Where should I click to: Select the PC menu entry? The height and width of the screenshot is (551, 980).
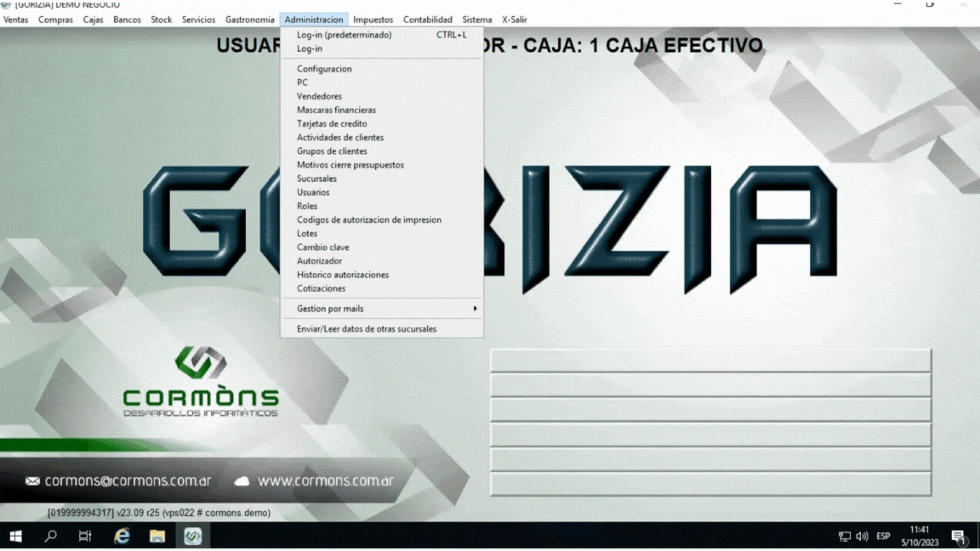pyautogui.click(x=382, y=82)
